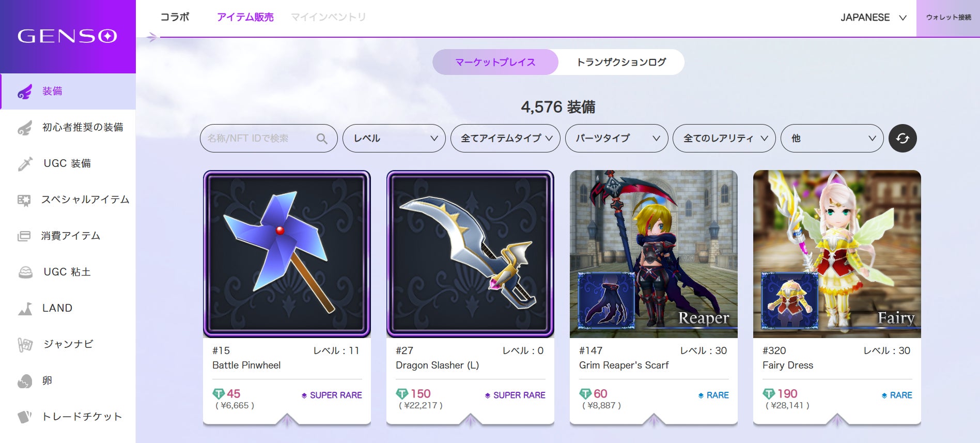Select the UGC 装備 sidebar icon

[x=25, y=164]
